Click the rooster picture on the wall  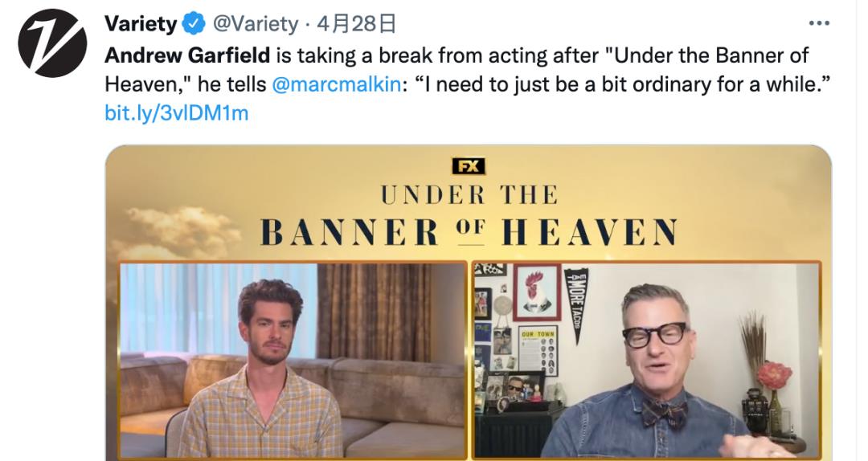point(536,292)
